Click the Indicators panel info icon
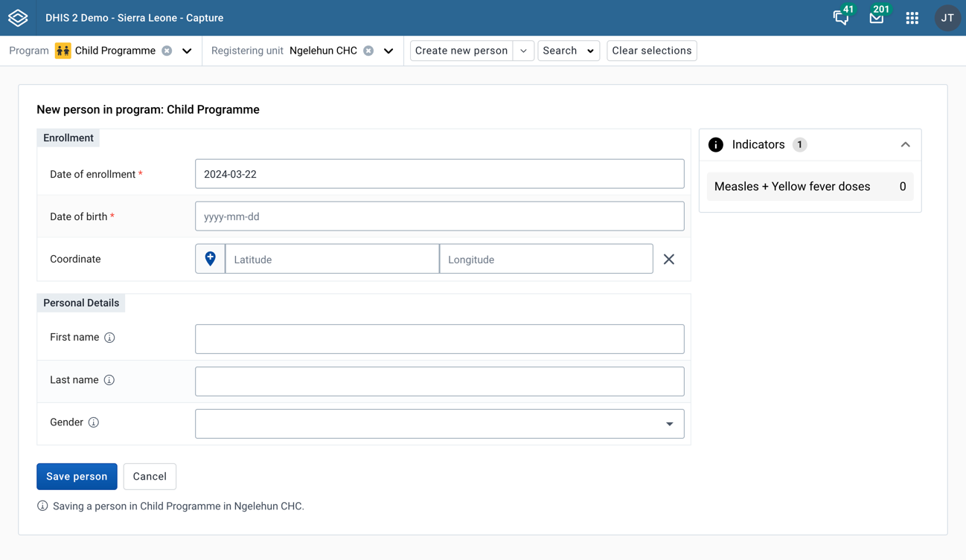Viewport: 966px width, 560px height. [x=715, y=144]
